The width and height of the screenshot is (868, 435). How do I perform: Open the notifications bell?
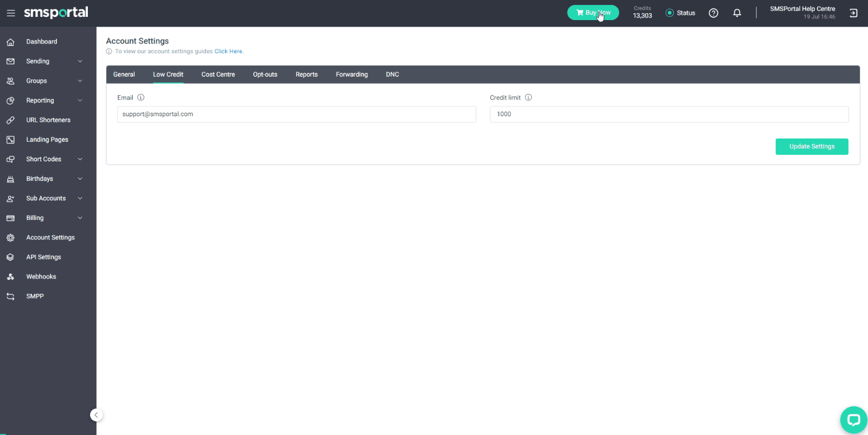click(x=737, y=13)
